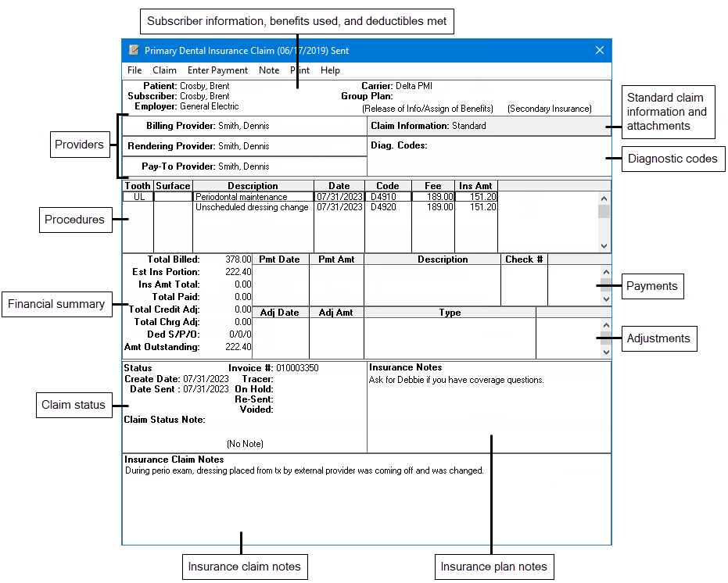Screen dimensions: 728x583
Task: Click the Insurance Claim Notes text about dressing
Action: [x=305, y=470]
